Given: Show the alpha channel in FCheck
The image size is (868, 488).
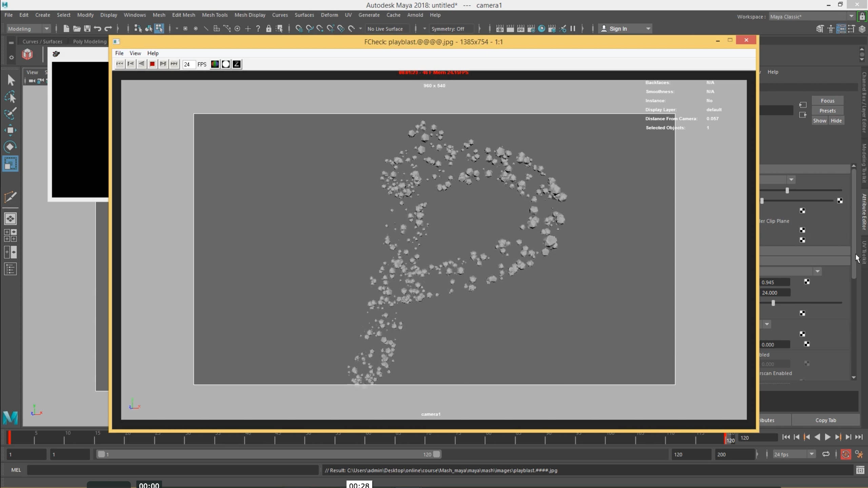Looking at the screenshot, I should 226,64.
